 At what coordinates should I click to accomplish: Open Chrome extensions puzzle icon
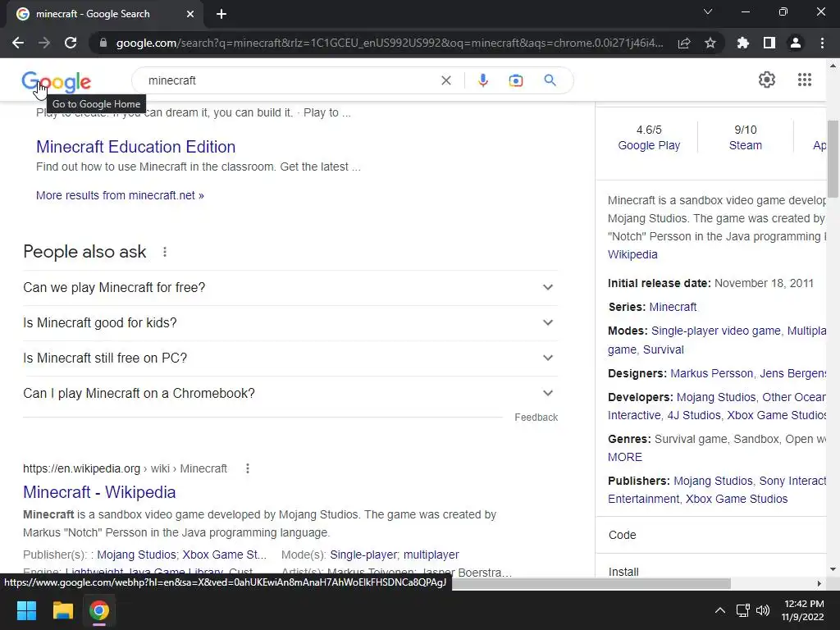742,43
